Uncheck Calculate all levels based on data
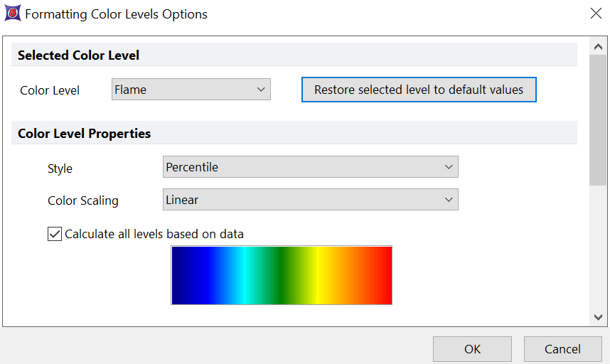Viewport: 610px width, 364px height. click(55, 234)
